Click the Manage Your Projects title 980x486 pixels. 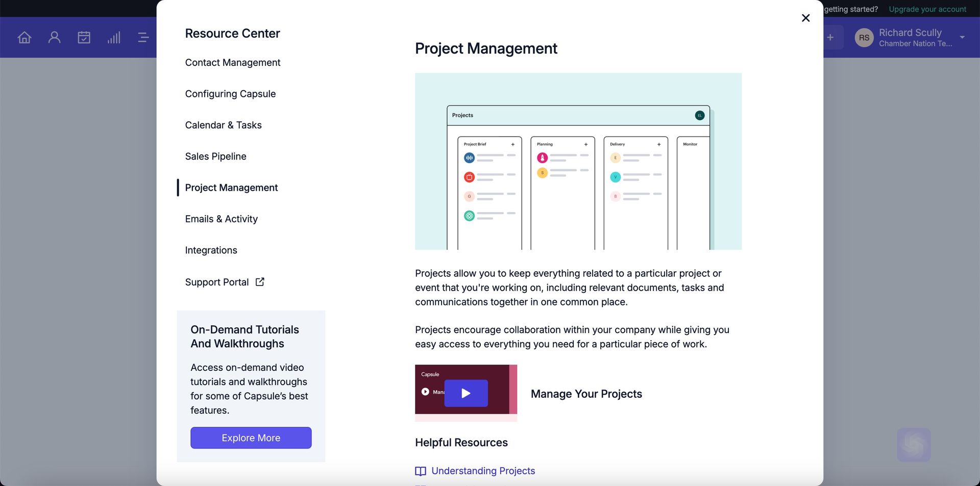(x=586, y=394)
